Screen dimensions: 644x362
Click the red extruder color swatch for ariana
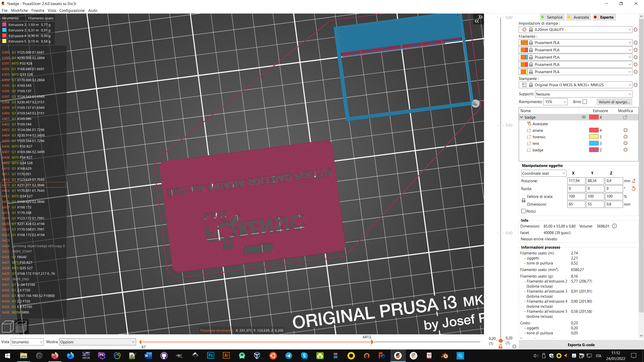coord(594,130)
